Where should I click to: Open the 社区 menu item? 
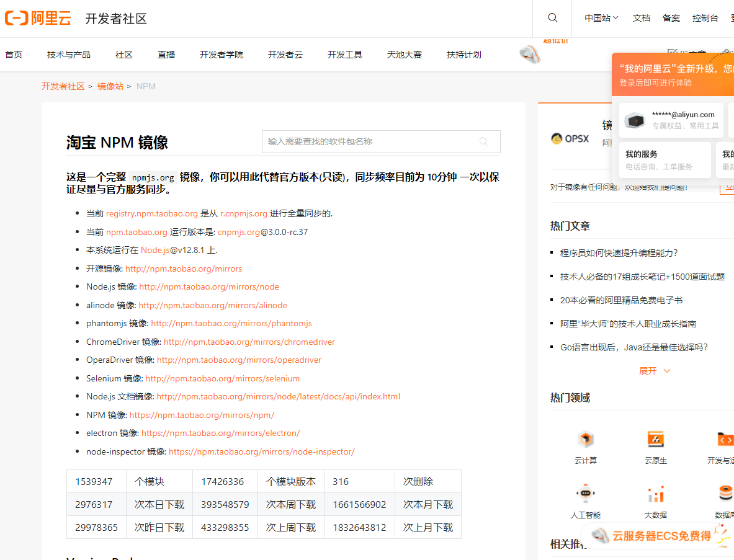(x=124, y=55)
